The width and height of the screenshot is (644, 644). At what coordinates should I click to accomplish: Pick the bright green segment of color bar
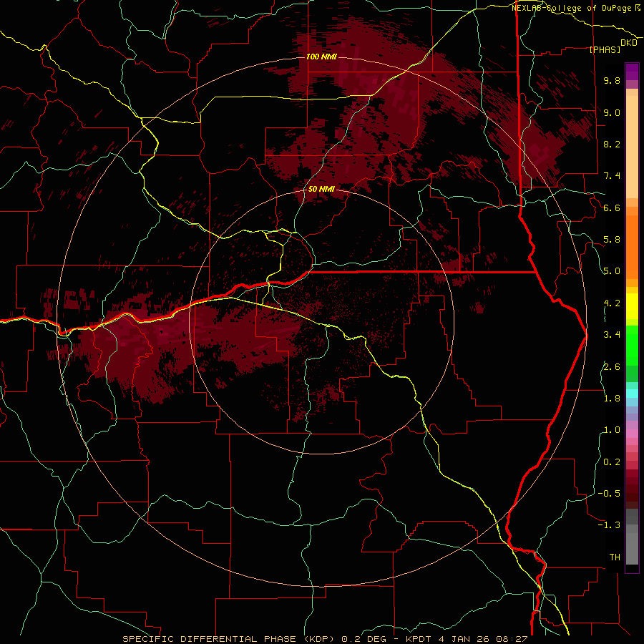[x=632, y=344]
